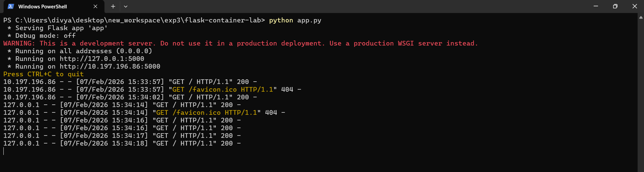Minimize the terminal window
The width and height of the screenshot is (644, 172).
pos(596,6)
